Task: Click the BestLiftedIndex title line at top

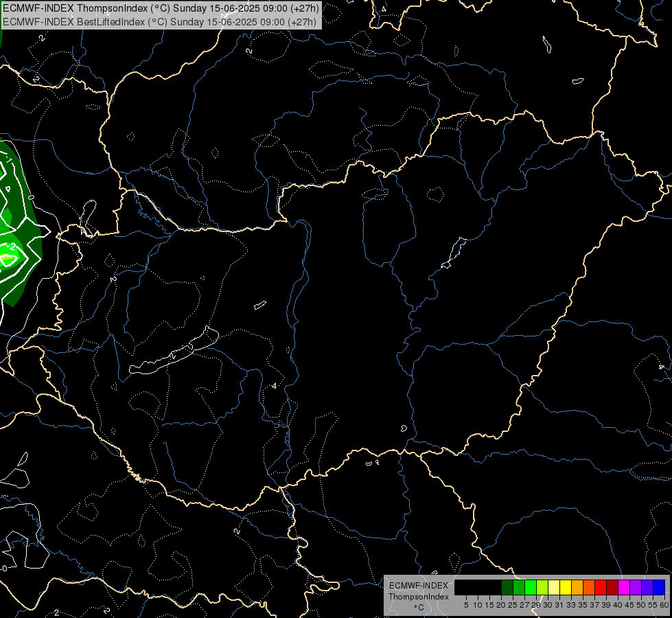Action: 159,21
